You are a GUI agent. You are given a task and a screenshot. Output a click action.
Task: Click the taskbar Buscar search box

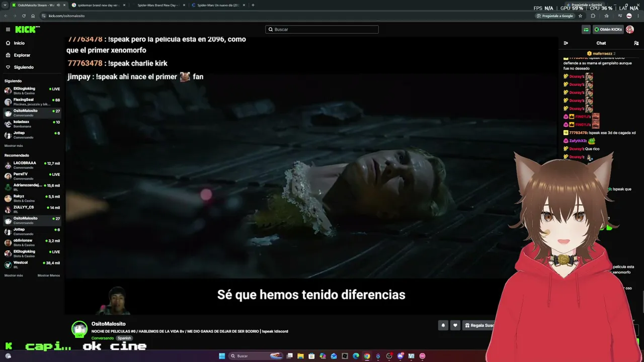click(256, 356)
